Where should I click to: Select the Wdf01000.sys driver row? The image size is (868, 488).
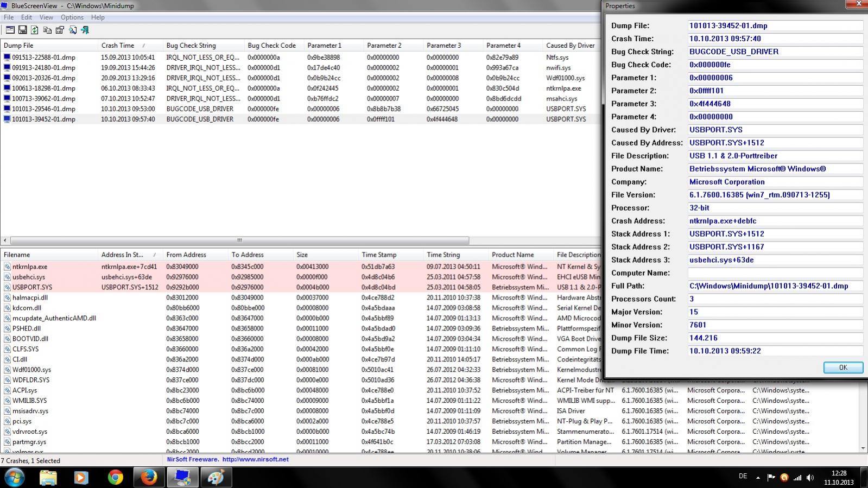[301, 370]
